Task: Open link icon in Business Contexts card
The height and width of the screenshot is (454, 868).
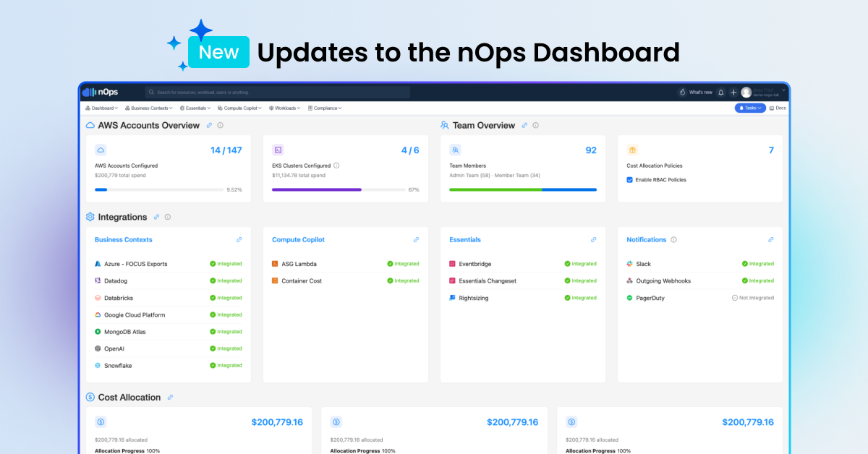Action: click(239, 239)
